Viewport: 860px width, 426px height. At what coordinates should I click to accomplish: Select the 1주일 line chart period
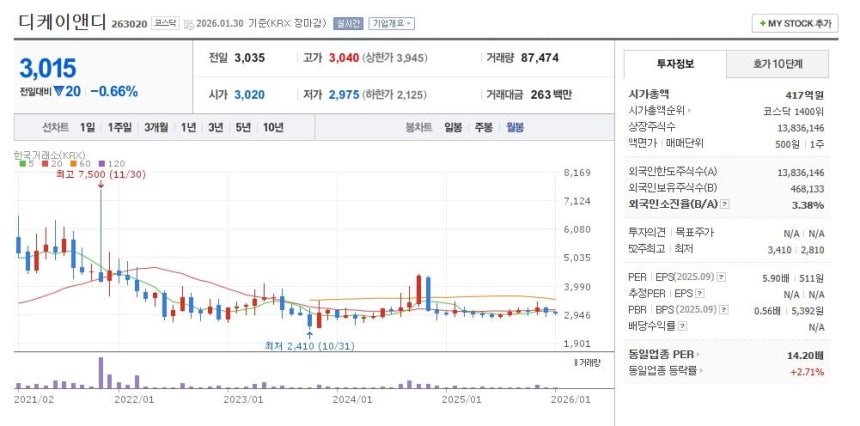[120, 128]
